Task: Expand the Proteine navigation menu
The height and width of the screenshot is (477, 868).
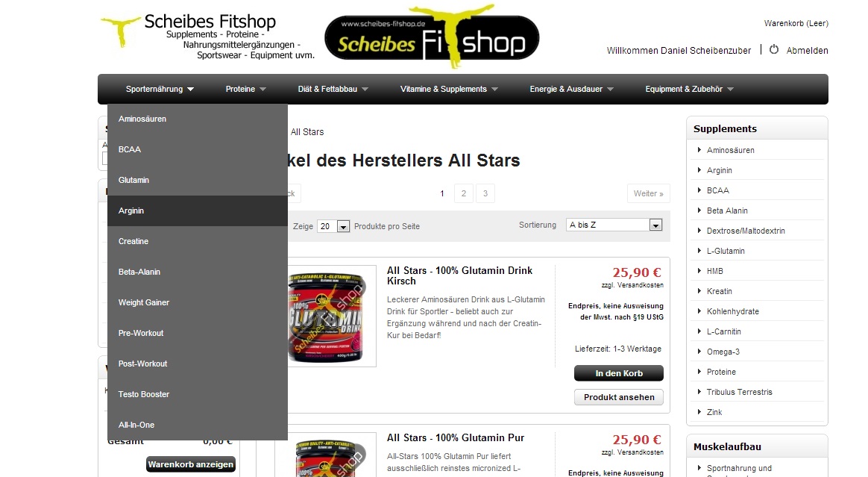Action: (246, 89)
